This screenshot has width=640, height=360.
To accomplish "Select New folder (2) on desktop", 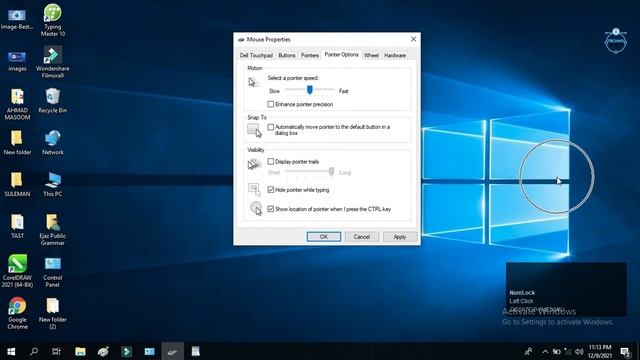I will coord(53,313).
